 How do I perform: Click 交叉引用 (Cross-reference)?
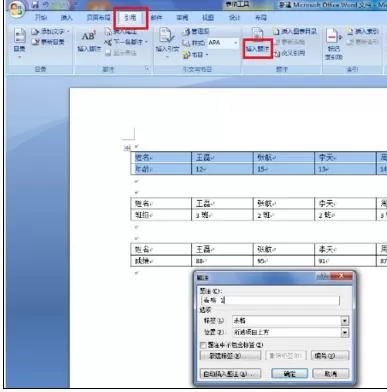[289, 53]
